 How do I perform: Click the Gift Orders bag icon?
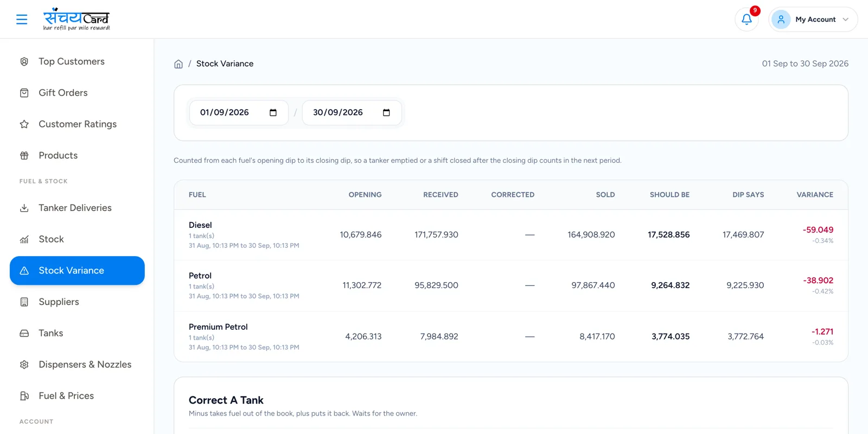[x=24, y=93]
